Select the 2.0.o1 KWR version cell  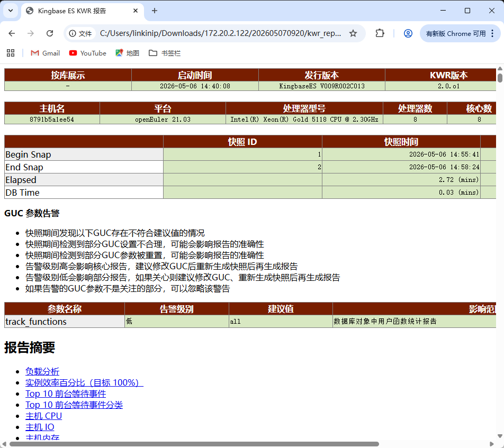click(x=440, y=86)
